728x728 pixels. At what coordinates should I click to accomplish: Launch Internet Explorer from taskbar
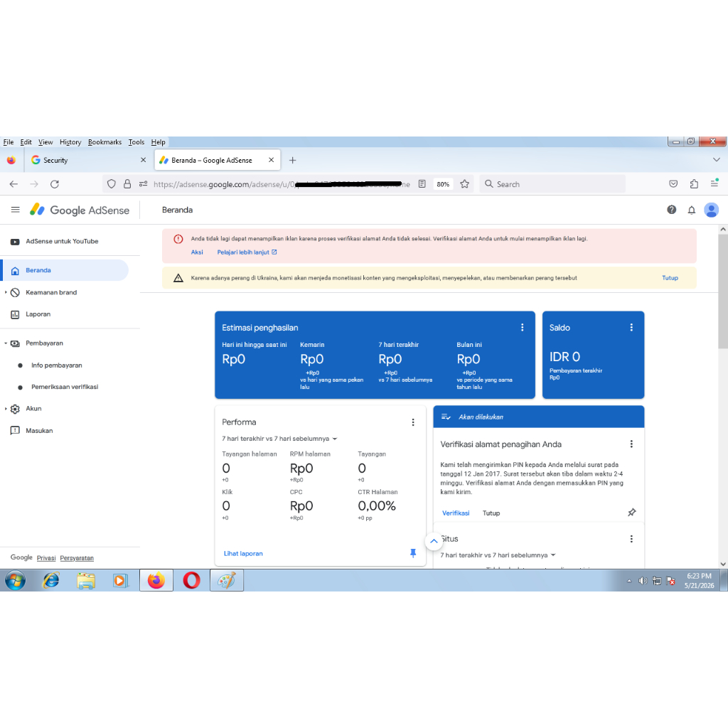[x=50, y=580]
